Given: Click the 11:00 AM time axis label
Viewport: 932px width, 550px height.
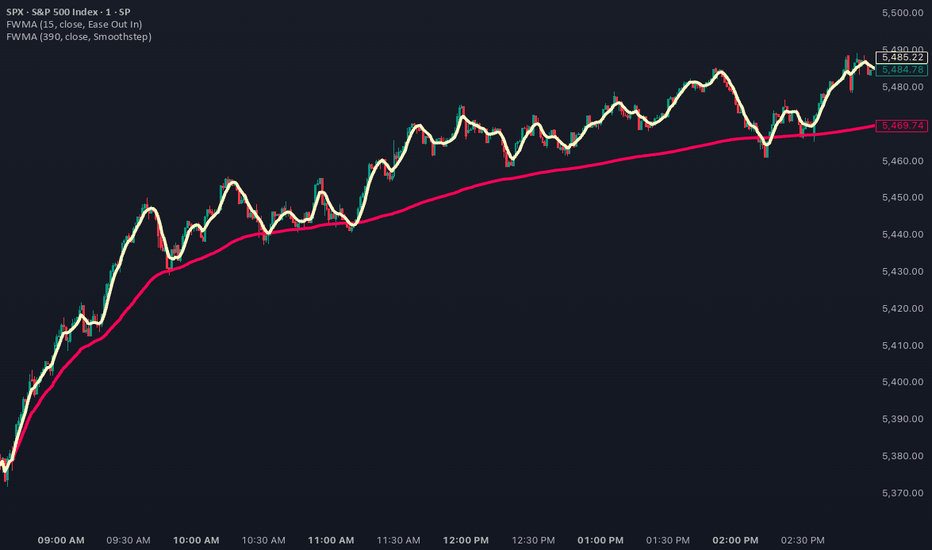Looking at the screenshot, I should [331, 540].
